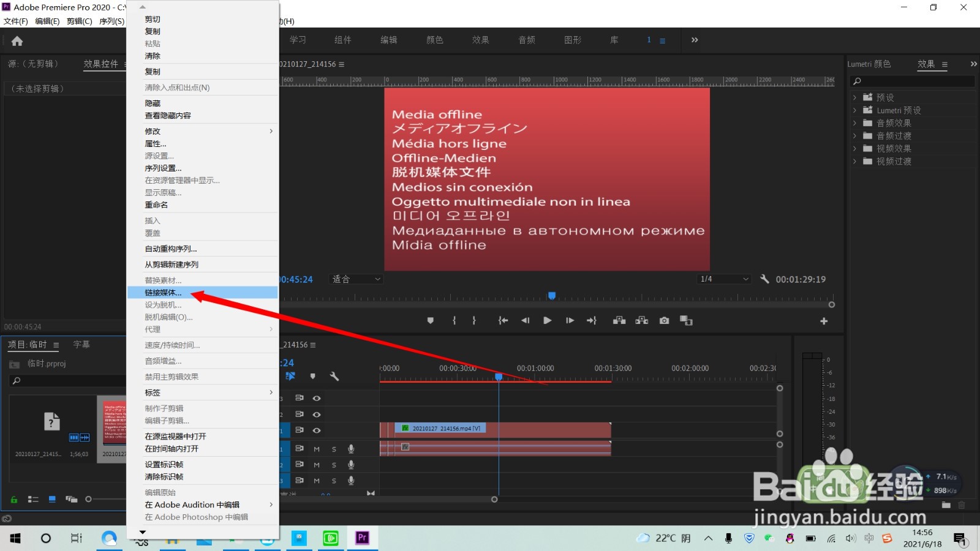Step forward one frame
This screenshot has width=980, height=551.
(570, 320)
